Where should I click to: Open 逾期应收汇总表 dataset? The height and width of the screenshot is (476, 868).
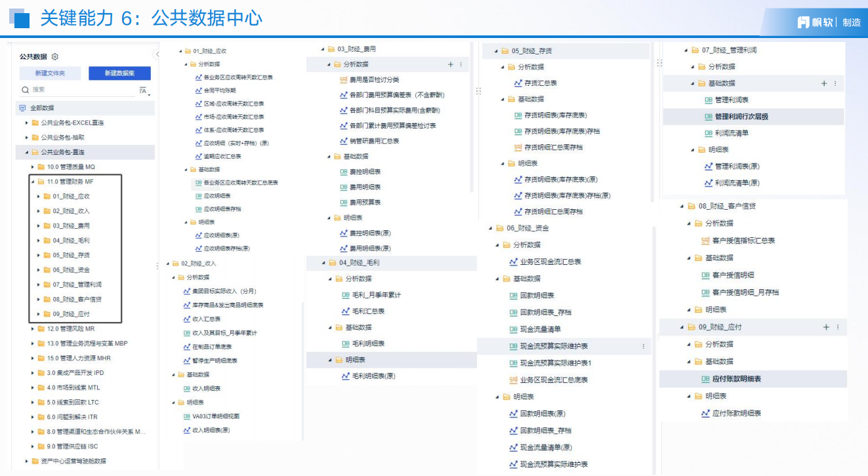pos(222,156)
